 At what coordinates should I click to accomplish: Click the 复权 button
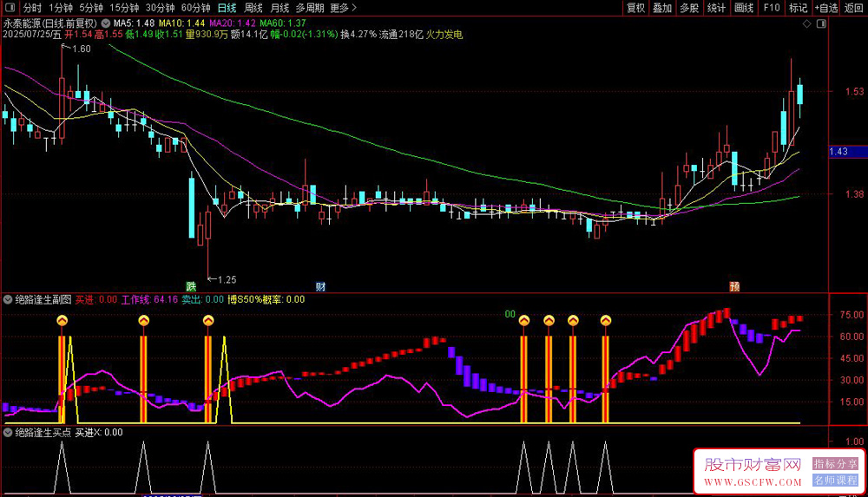pos(635,8)
